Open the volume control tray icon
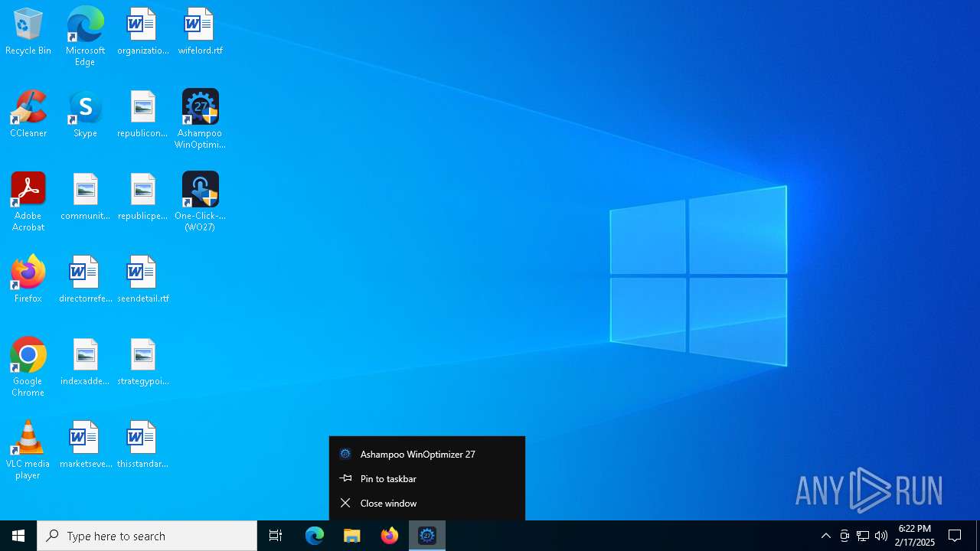980x551 pixels. coord(881,536)
